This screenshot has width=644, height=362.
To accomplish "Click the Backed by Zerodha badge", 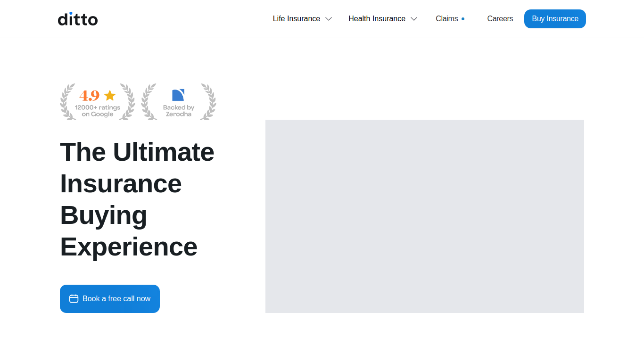I will click(179, 102).
